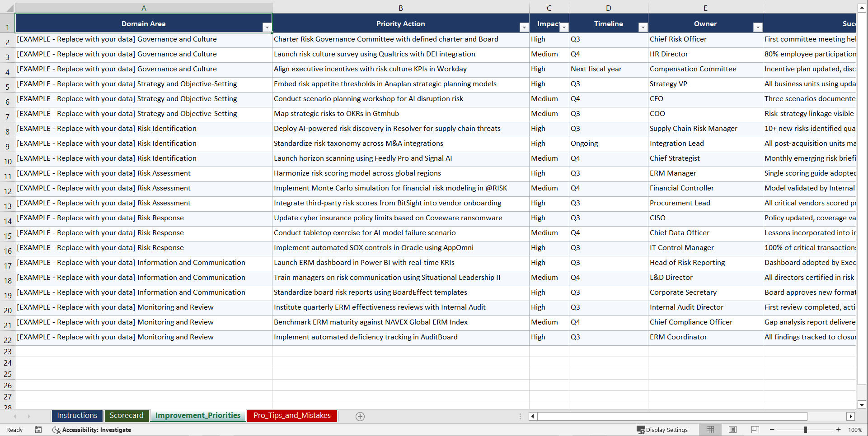Click the 100% zoom level button
Screen dimensions: 868x436
[x=855, y=430]
